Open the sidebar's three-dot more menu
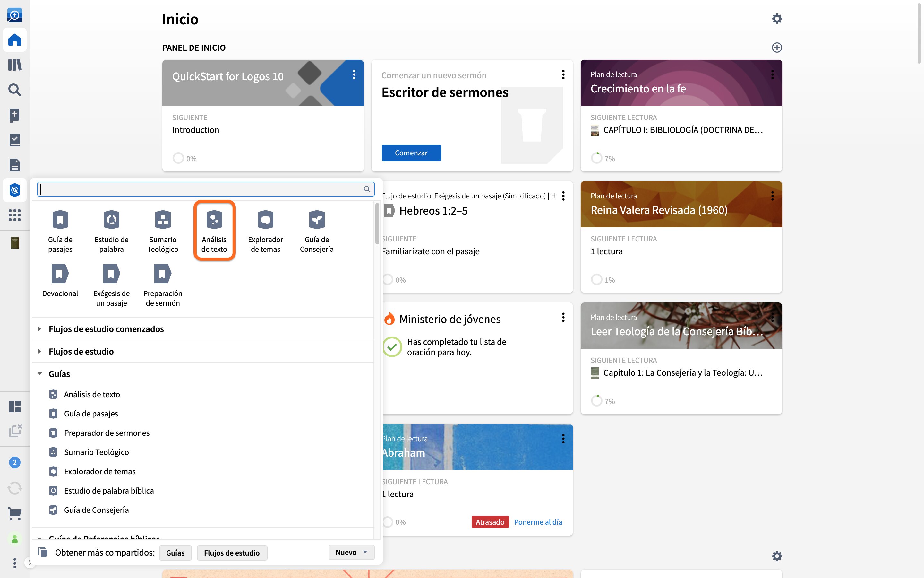Image resolution: width=924 pixels, height=578 pixels. [x=14, y=563]
